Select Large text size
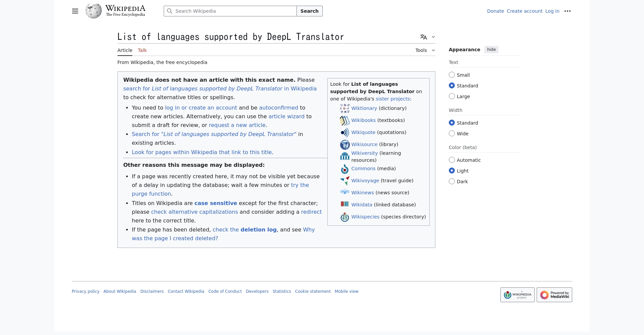This screenshot has height=335, width=644. tap(452, 96)
